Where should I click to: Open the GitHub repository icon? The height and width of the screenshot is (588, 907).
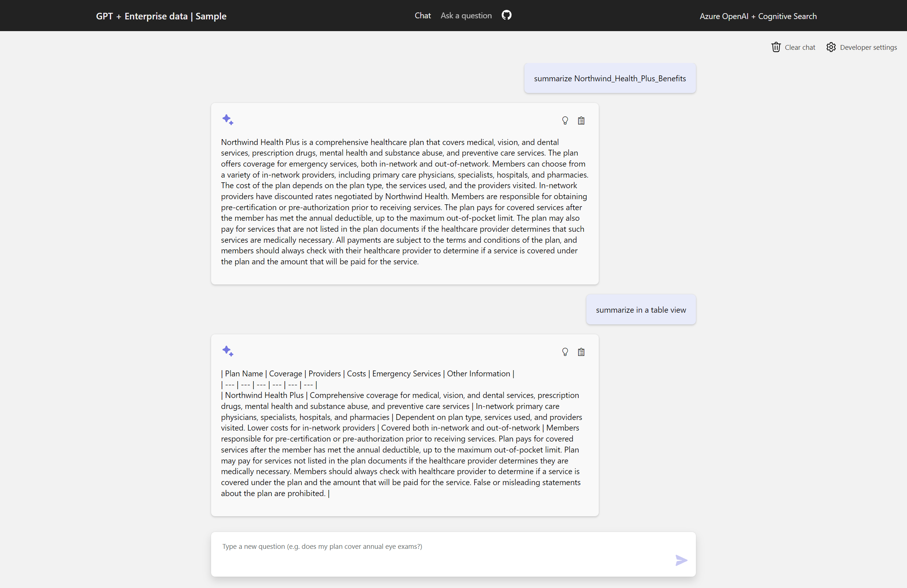[x=506, y=15]
